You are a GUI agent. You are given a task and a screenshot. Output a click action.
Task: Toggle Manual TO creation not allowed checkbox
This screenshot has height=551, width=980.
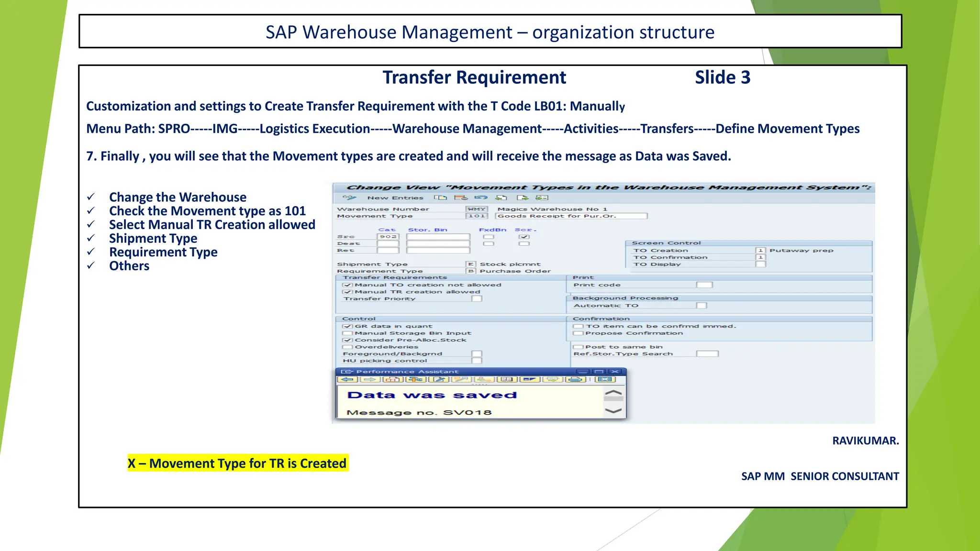click(347, 285)
